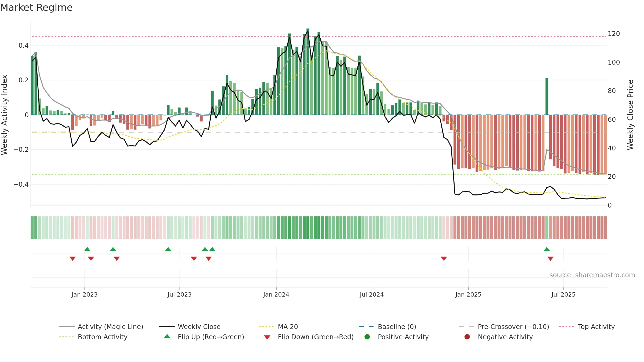Image resolution: width=644 pixels, height=362 pixels.
Task: Click the Jan 2024 x-axis label
Action: pos(276,294)
